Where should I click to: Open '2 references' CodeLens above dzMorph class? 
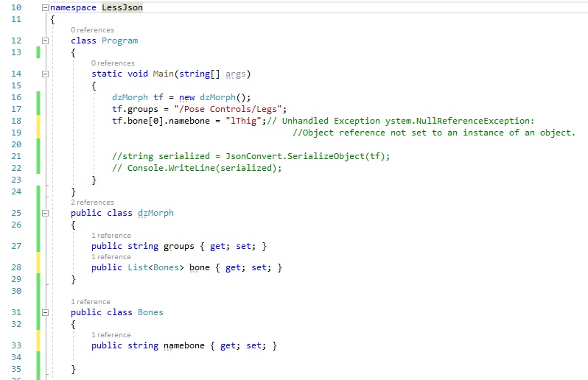pos(92,203)
